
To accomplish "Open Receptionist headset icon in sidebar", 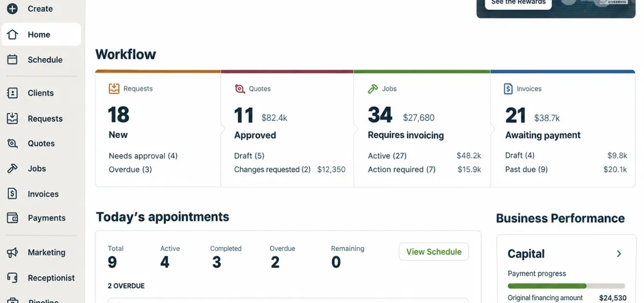I will (x=12, y=278).
